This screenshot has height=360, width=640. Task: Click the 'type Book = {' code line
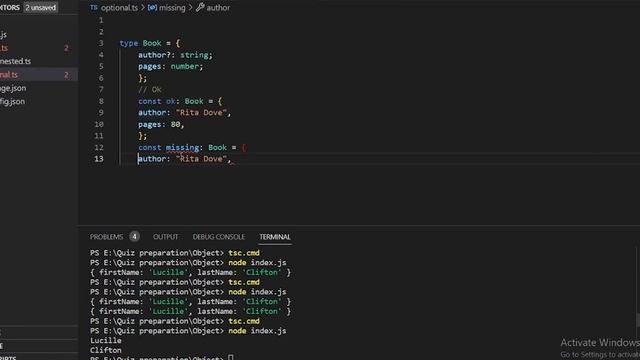149,43
